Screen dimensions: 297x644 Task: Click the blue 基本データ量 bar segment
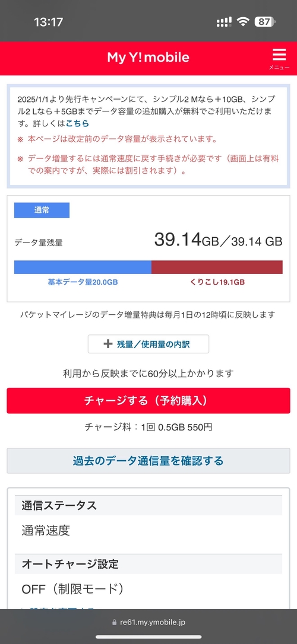83,267
